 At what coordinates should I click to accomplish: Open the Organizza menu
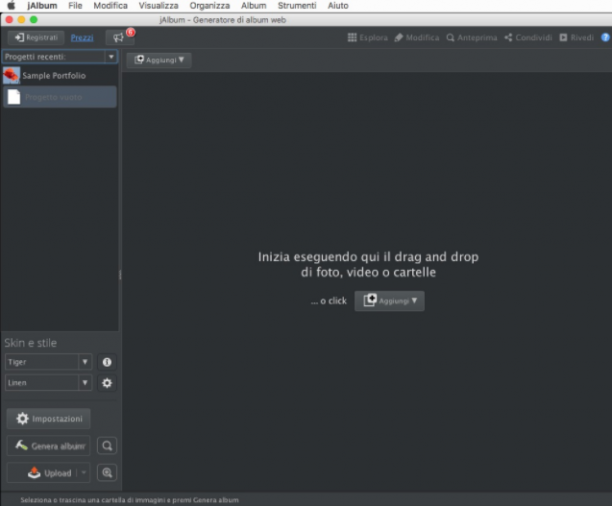pyautogui.click(x=210, y=6)
